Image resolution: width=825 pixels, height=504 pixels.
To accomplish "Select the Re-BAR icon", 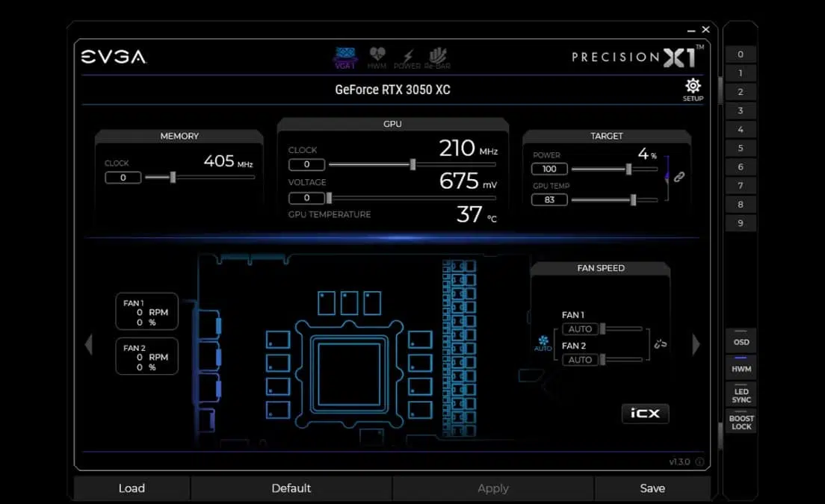I will pyautogui.click(x=437, y=54).
